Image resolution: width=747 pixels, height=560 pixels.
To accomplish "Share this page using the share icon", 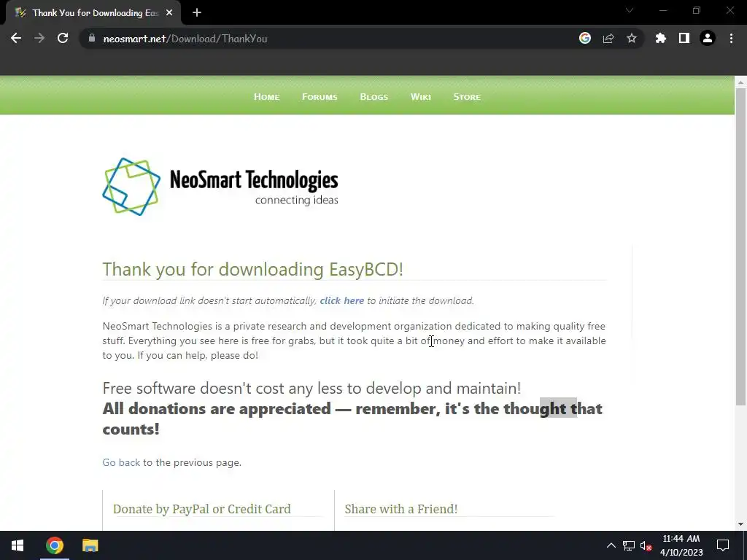I will pyautogui.click(x=608, y=39).
